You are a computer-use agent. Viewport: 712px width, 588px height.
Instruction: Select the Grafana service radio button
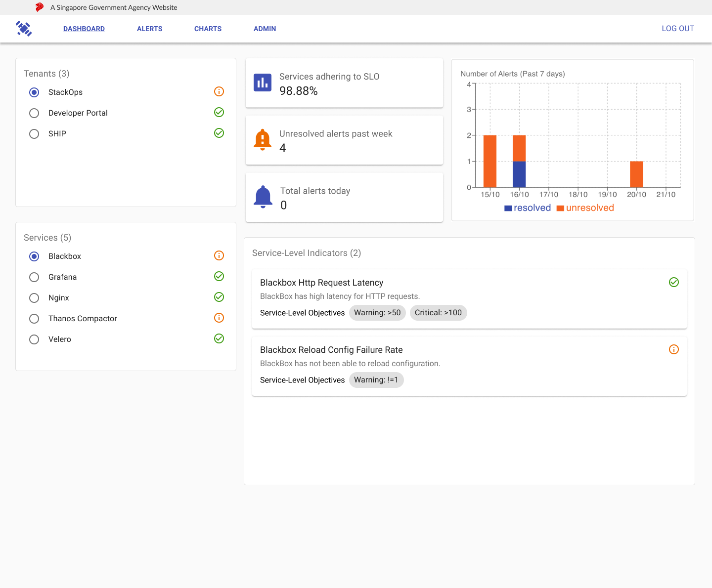click(x=34, y=277)
